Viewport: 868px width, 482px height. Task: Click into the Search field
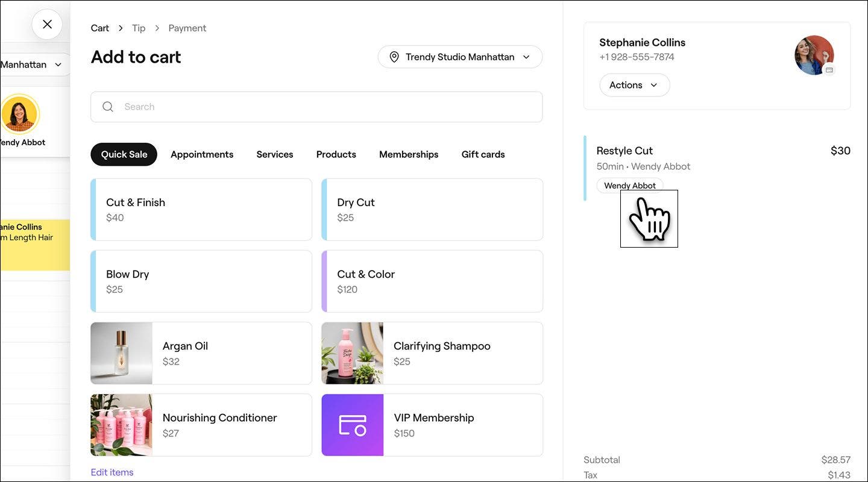[x=325, y=107]
